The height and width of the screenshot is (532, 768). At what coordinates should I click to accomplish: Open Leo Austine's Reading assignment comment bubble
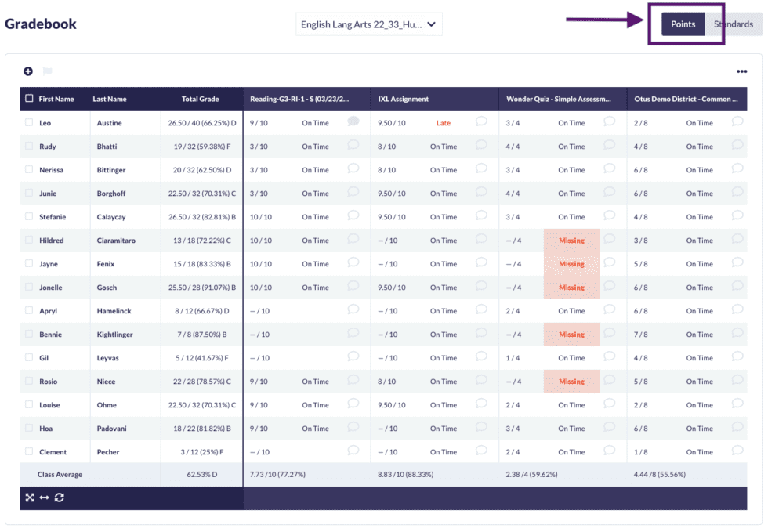(353, 121)
